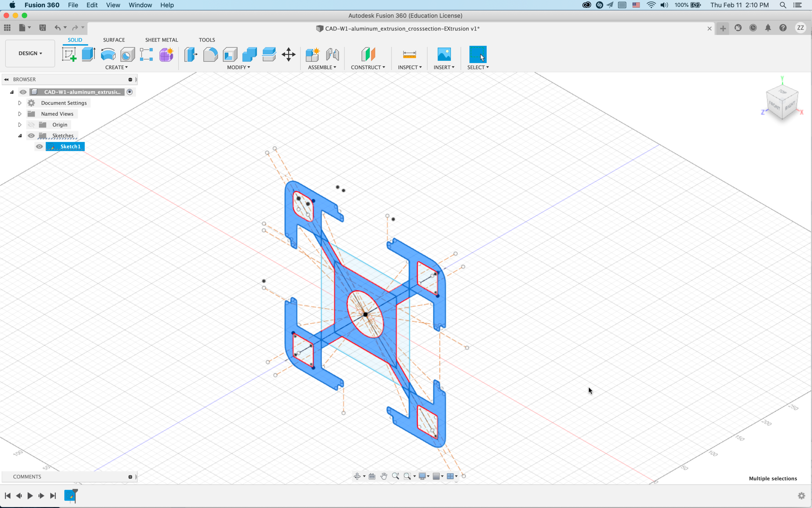The width and height of the screenshot is (812, 508).
Task: Expand the Document Settings tree node
Action: pyautogui.click(x=20, y=103)
